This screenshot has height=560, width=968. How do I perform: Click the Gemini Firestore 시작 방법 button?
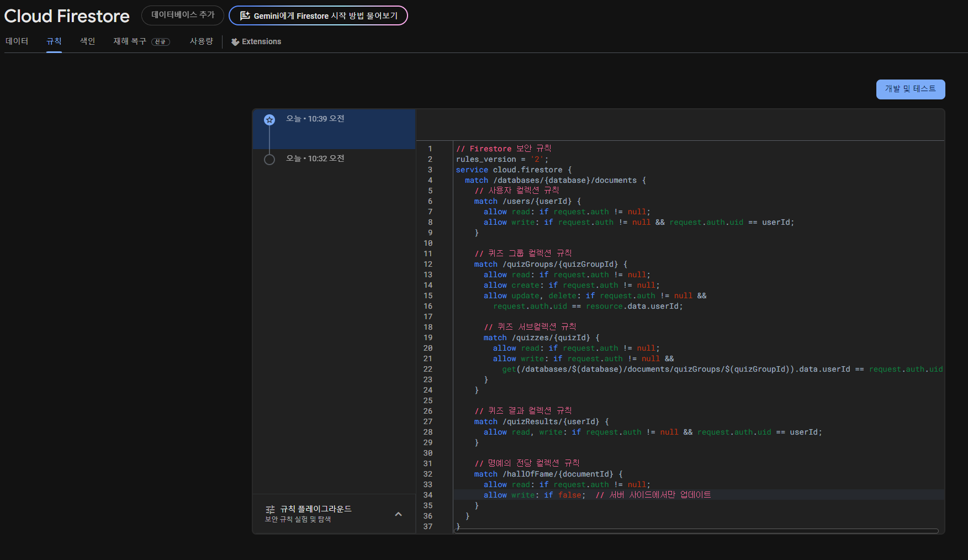pos(318,15)
